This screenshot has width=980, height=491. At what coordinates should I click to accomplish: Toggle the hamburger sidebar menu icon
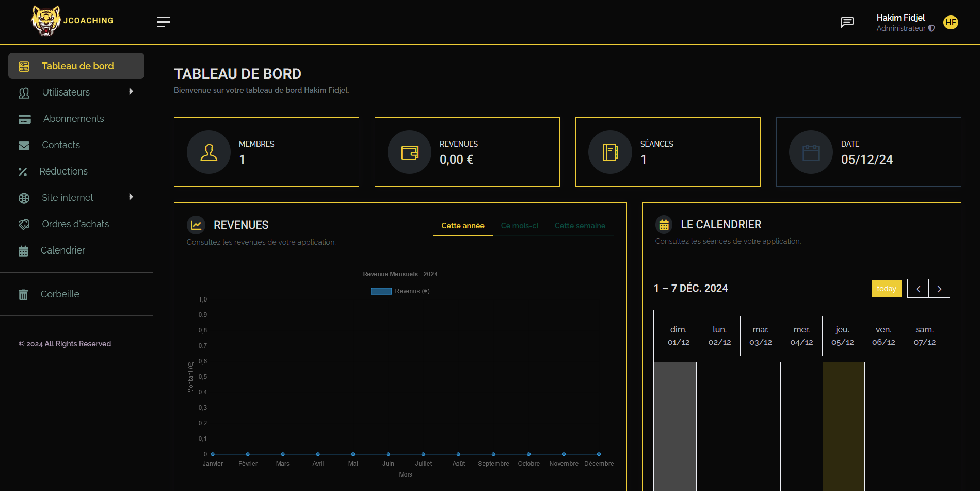click(164, 22)
